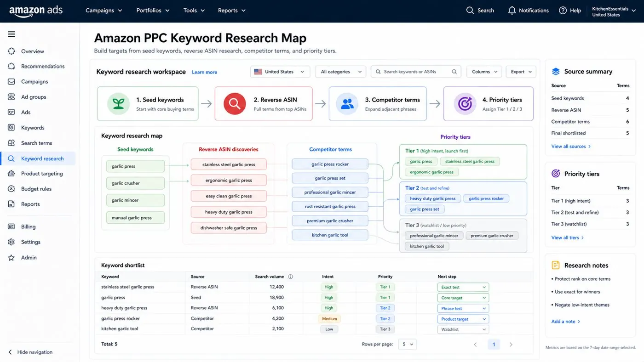Click the Ad groups sidebar icon

pyautogui.click(x=11, y=97)
